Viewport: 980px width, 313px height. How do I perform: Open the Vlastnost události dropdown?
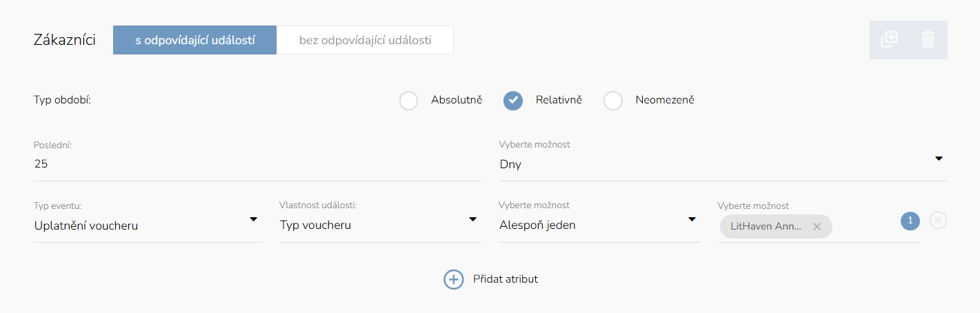379,225
